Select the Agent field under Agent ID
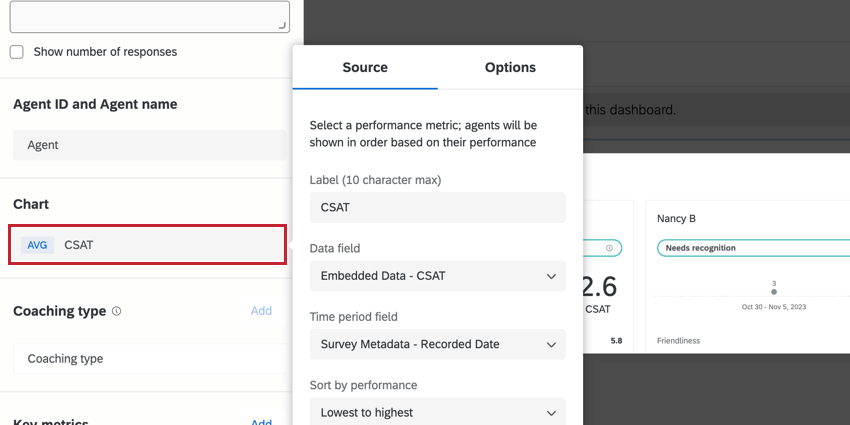Screen dimensions: 850x425 [149, 145]
